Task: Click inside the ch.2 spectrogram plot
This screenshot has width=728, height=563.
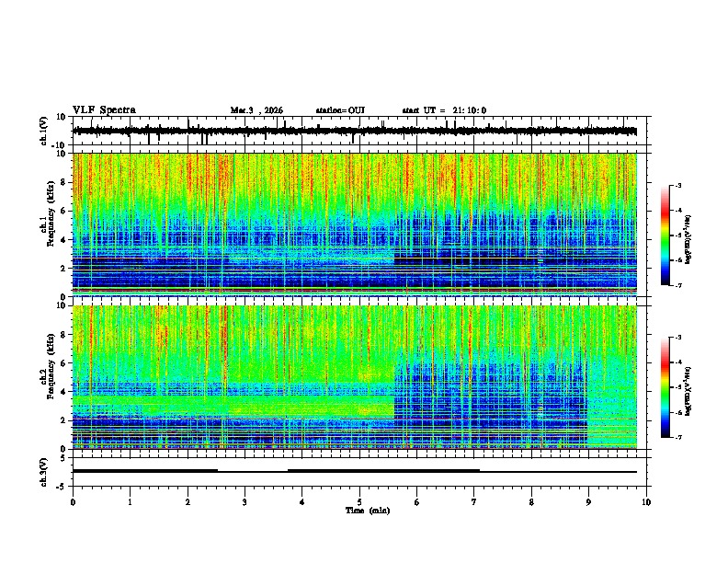Action: pos(354,377)
